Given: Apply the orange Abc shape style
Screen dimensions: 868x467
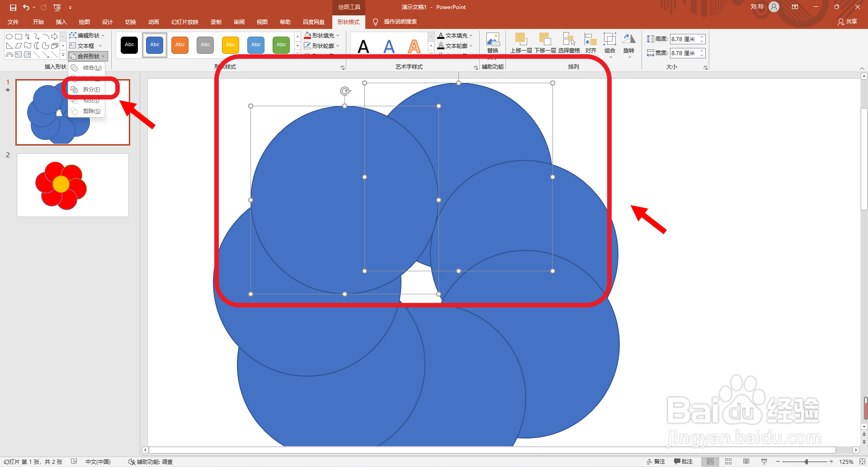Looking at the screenshot, I should pos(180,45).
